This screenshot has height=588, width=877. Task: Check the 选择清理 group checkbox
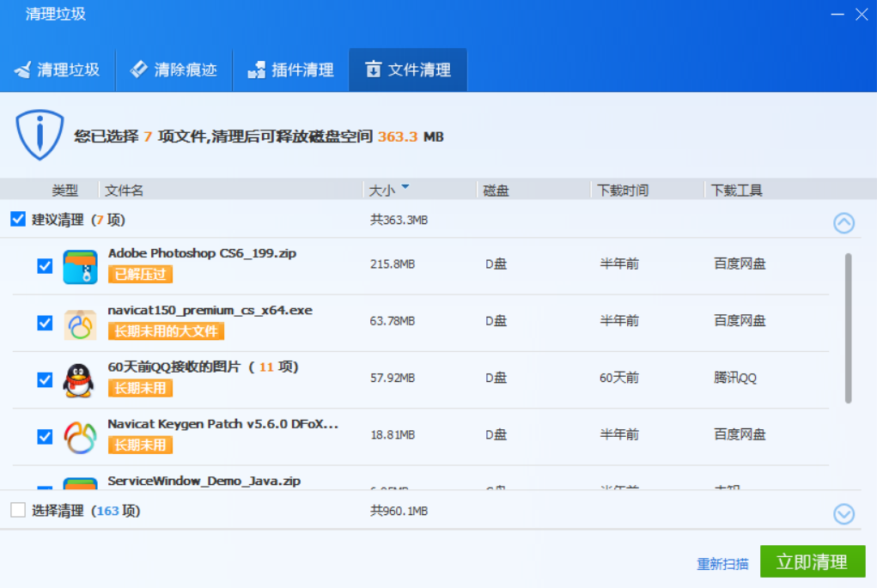coord(18,510)
